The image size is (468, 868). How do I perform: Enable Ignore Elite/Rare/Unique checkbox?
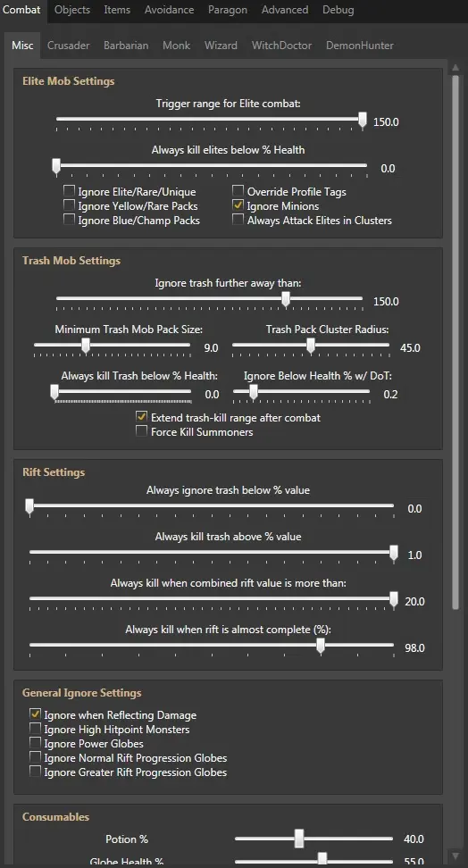point(70,191)
